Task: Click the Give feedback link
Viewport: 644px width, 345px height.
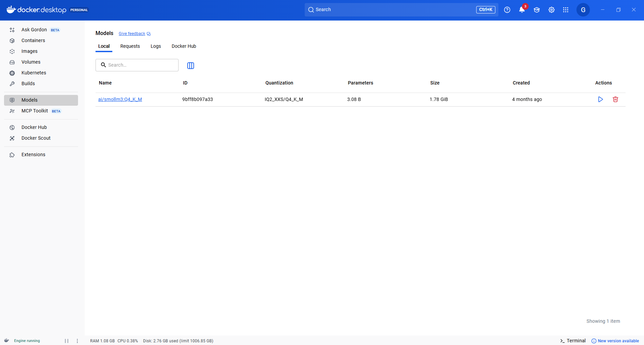Action: (x=135, y=34)
